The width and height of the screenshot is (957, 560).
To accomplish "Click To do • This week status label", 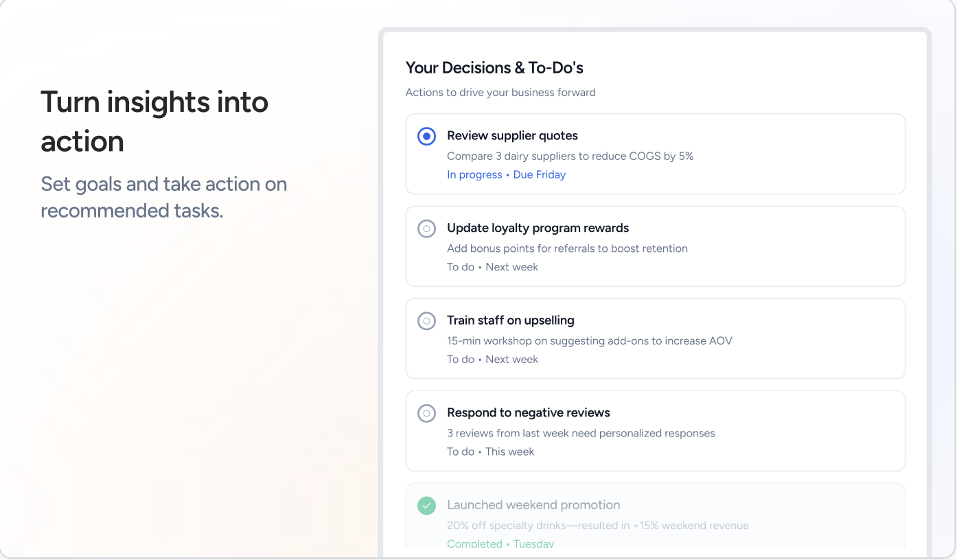I will (x=490, y=452).
